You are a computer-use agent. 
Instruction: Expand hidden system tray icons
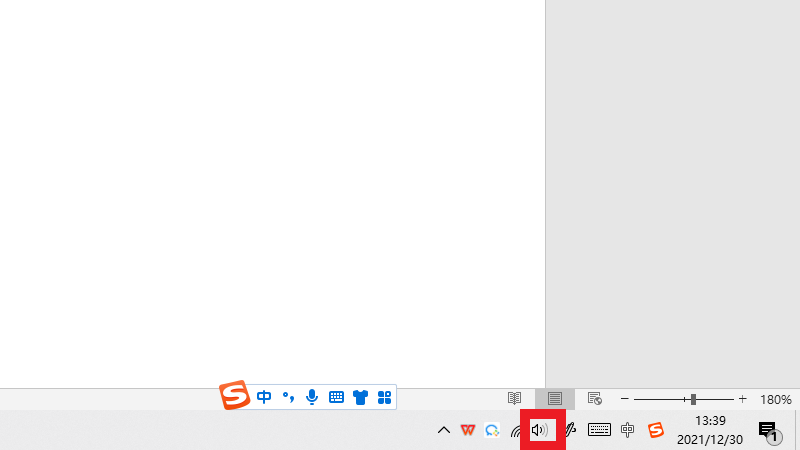[x=444, y=430]
